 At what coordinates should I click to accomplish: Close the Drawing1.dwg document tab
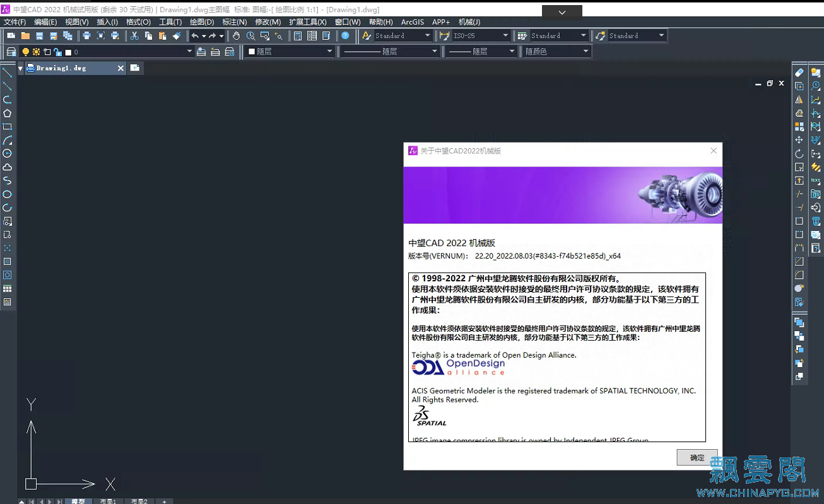point(121,68)
